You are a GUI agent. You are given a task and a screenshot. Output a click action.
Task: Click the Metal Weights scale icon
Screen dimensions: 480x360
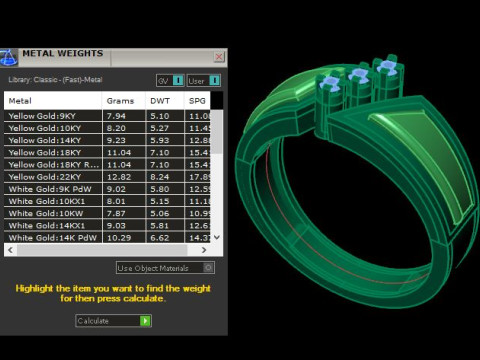point(8,57)
